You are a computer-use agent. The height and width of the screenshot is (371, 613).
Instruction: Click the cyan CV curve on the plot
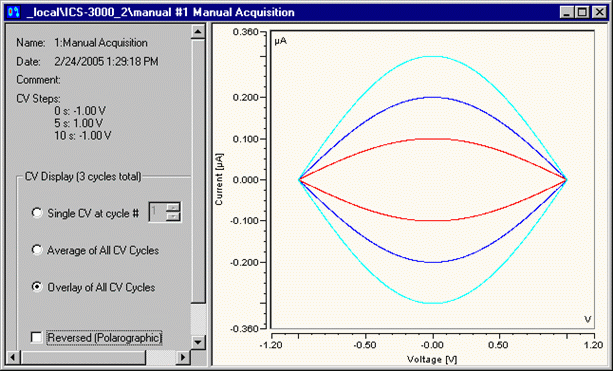(433, 57)
